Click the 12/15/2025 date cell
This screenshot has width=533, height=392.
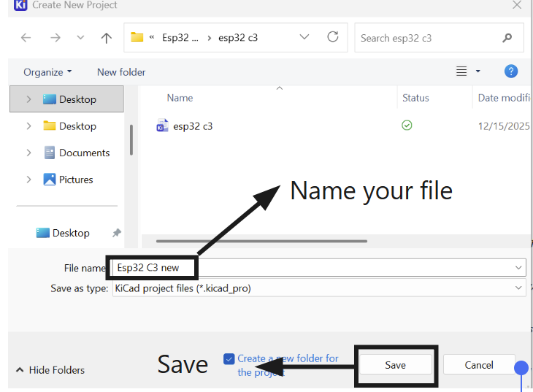(504, 126)
